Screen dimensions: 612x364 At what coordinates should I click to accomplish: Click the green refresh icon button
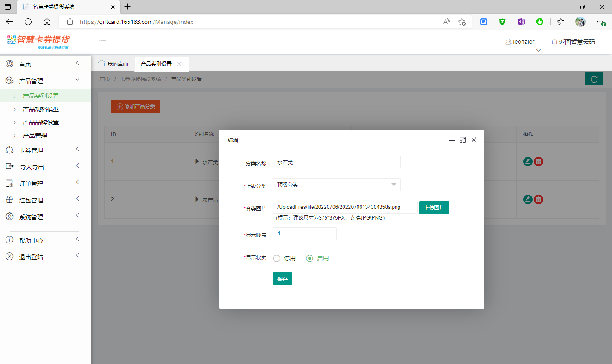594,79
